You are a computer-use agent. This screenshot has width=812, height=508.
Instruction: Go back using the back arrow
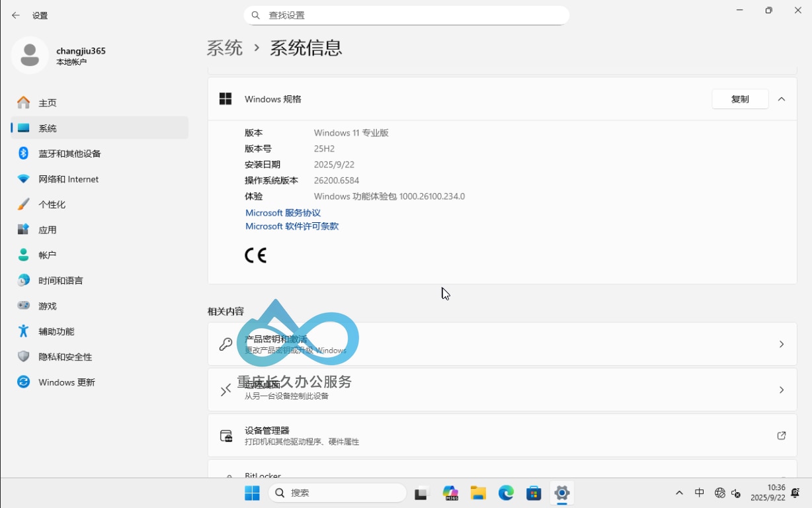(16, 15)
